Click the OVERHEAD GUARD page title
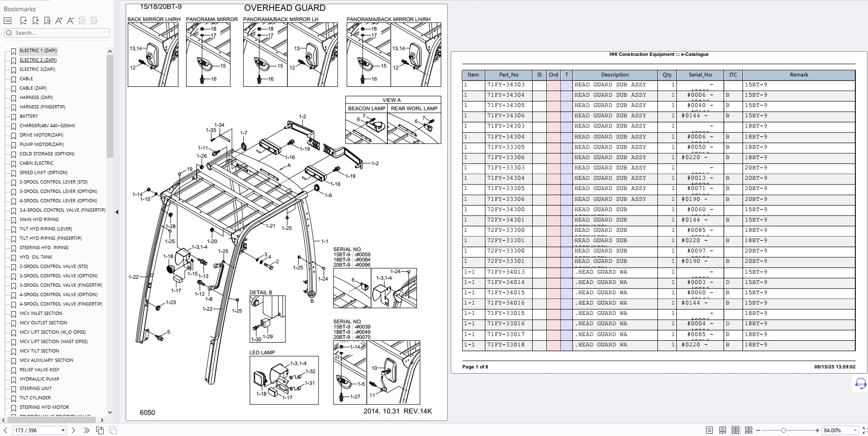The width and height of the screenshot is (868, 436). pos(285,8)
